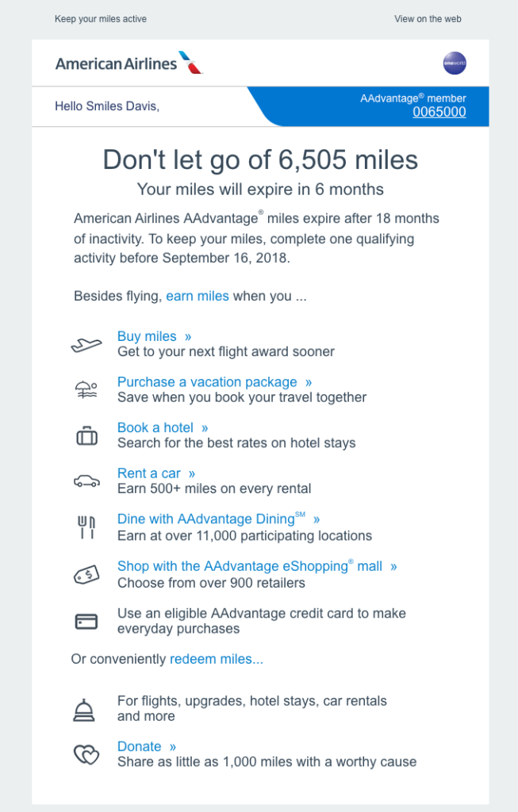Click the service bell icon
The height and width of the screenshot is (812, 518).
pyautogui.click(x=86, y=709)
